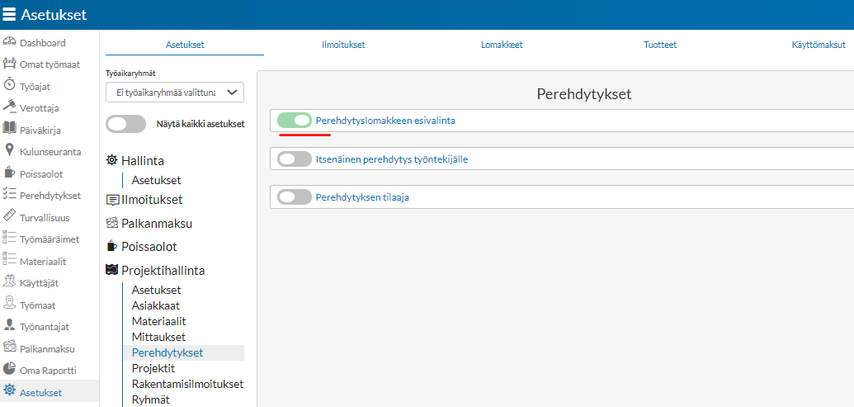The height and width of the screenshot is (407, 854).
Task: Enable Perehdytyksen tilaaja toggle
Action: tap(295, 197)
